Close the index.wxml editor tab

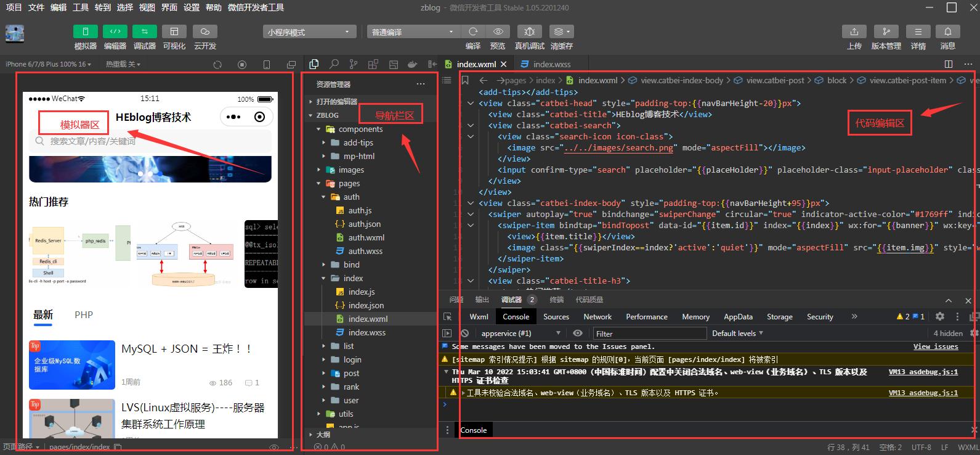(503, 64)
